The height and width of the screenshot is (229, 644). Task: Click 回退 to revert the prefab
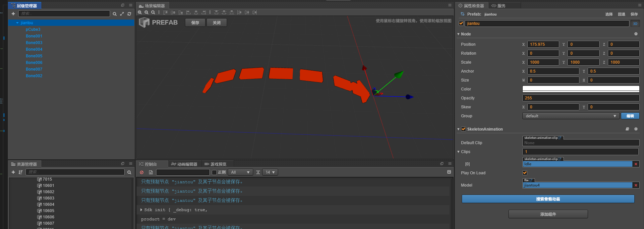coord(621,14)
